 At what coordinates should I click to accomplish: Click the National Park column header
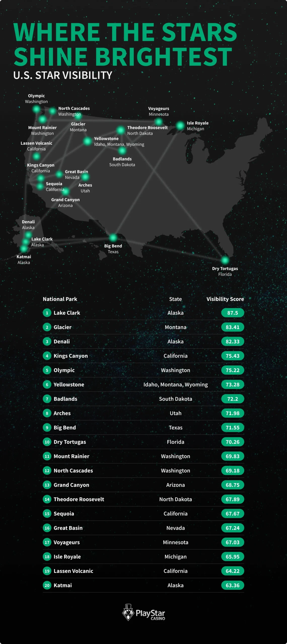(60, 299)
